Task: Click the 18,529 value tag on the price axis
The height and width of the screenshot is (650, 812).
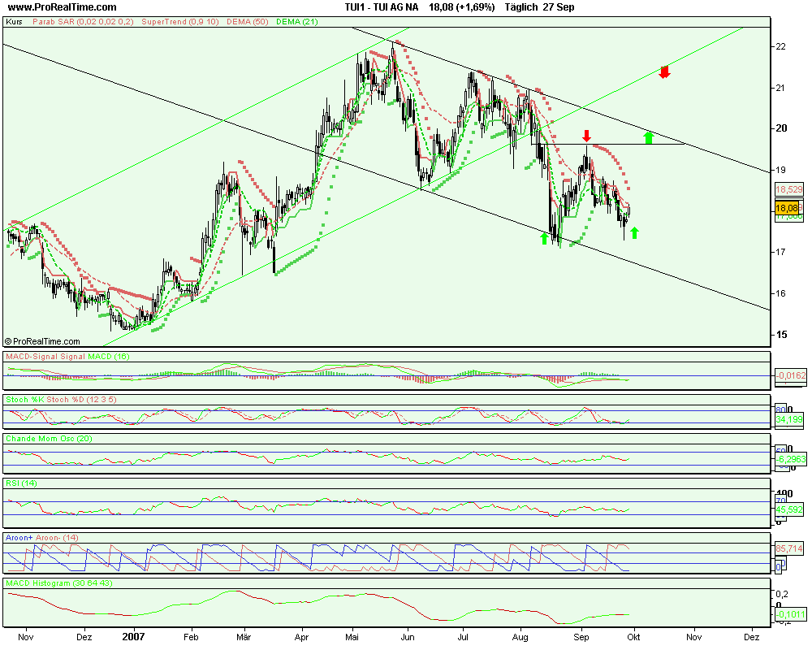Action: click(x=788, y=189)
